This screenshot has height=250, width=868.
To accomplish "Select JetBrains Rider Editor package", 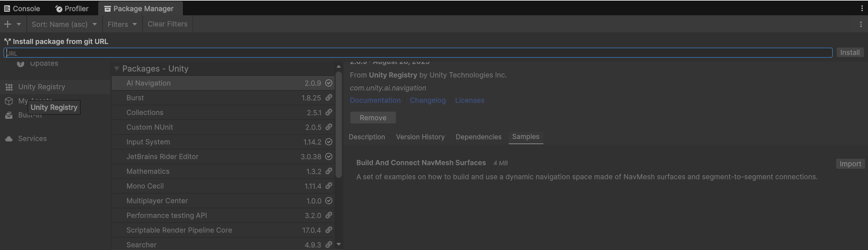I will point(223,156).
